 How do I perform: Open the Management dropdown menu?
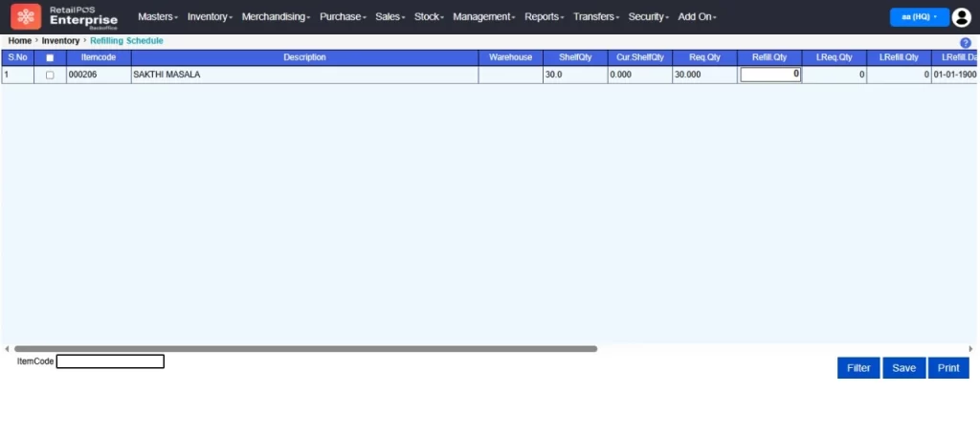[x=483, y=17]
